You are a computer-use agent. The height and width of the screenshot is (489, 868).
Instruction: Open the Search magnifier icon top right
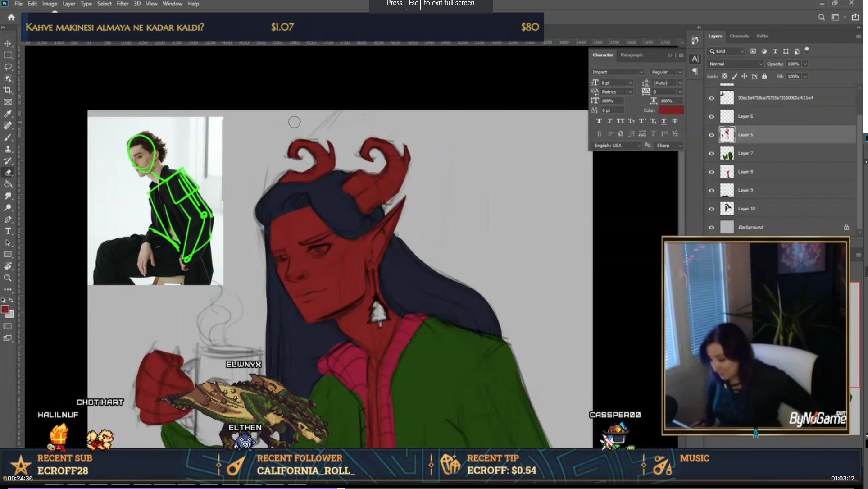(822, 18)
